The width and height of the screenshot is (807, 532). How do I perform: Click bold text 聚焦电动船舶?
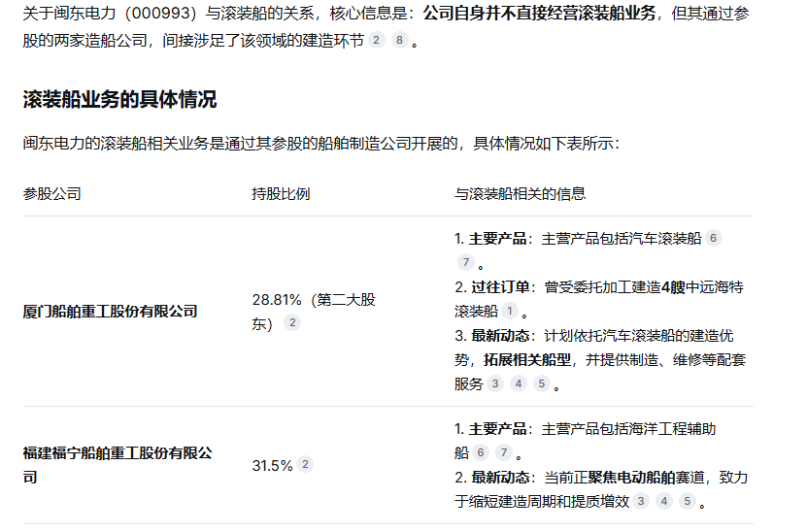pyautogui.click(x=631, y=478)
